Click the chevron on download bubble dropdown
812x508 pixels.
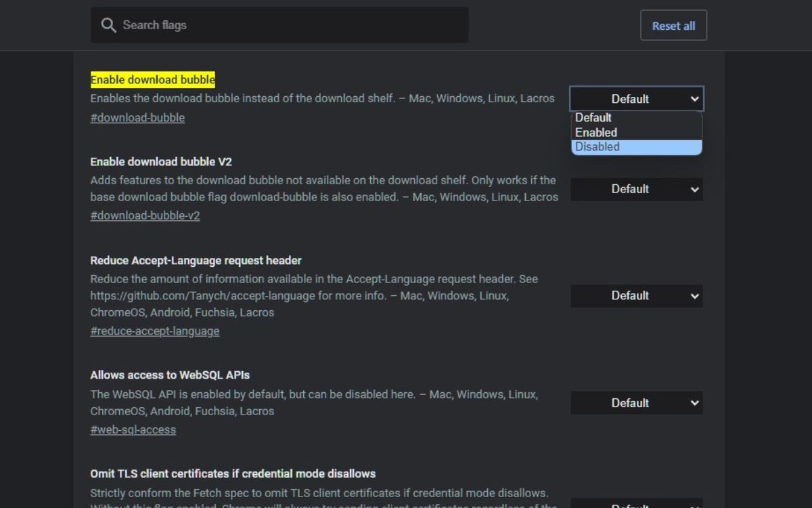[x=694, y=98]
